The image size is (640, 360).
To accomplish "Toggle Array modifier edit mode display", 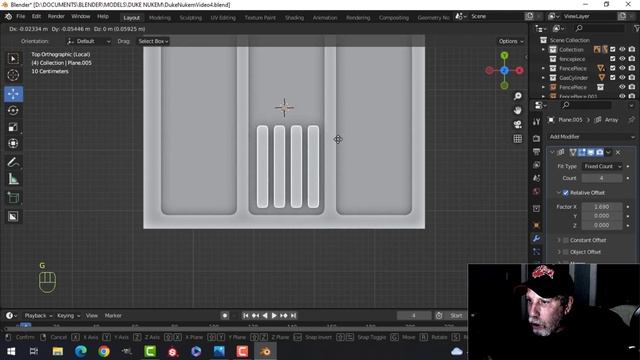I will (582, 152).
